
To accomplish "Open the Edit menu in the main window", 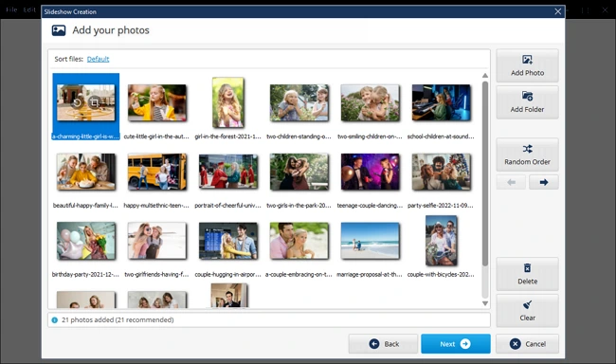I will (29, 9).
